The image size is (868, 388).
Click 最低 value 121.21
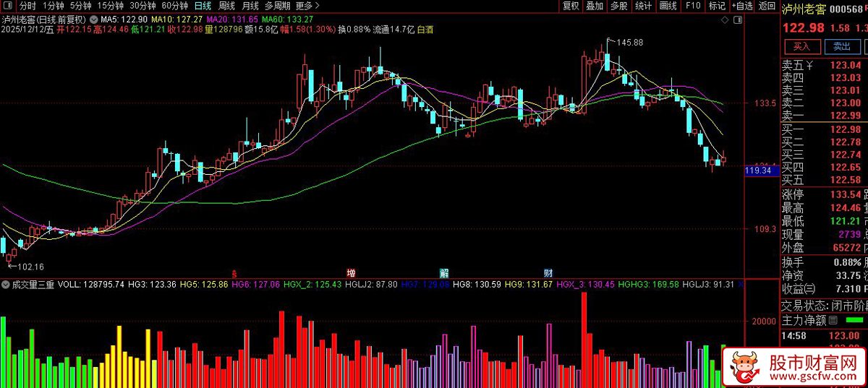point(845,221)
